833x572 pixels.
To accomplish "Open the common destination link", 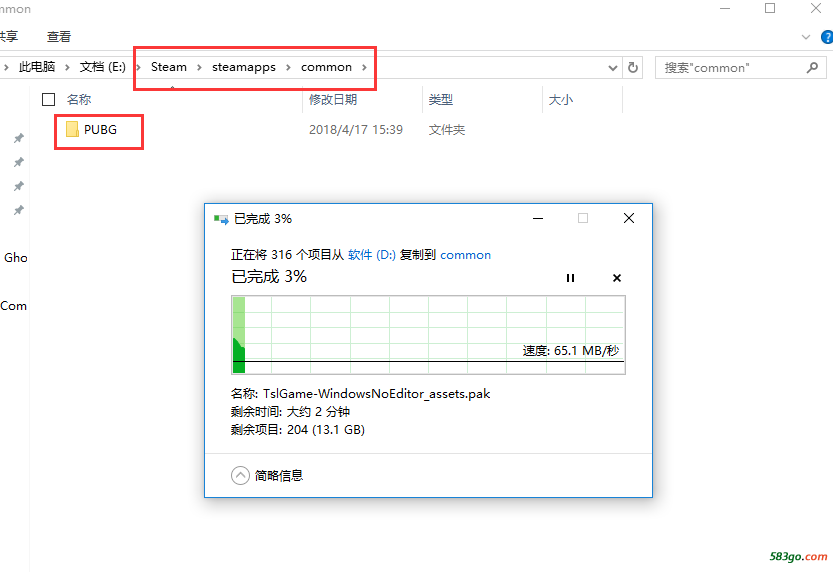I will (465, 255).
